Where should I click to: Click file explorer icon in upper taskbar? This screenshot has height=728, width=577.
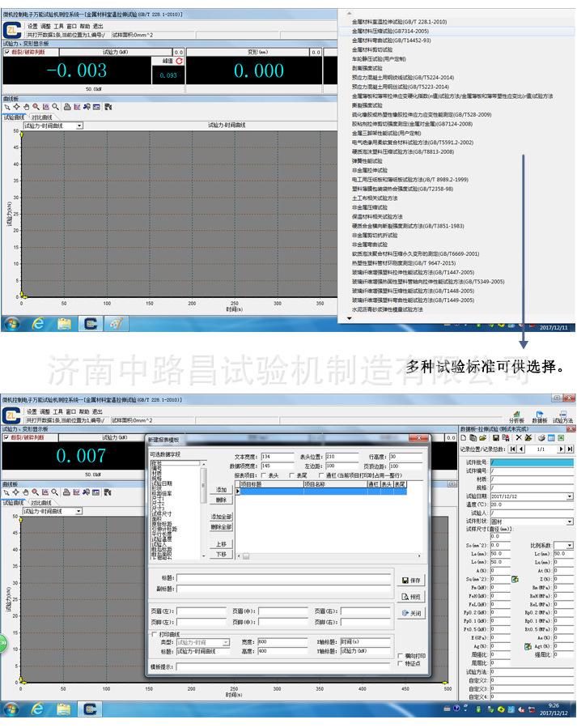point(64,324)
